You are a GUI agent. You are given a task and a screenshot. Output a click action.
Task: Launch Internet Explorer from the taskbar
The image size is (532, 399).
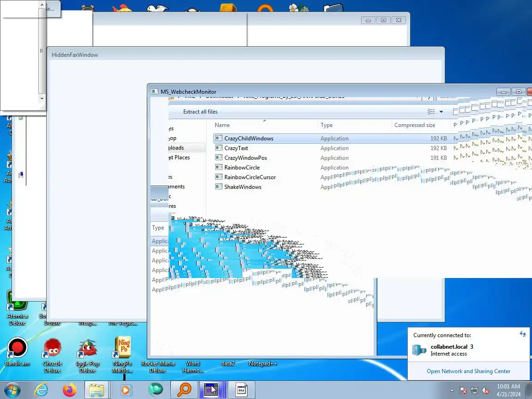pos(42,390)
